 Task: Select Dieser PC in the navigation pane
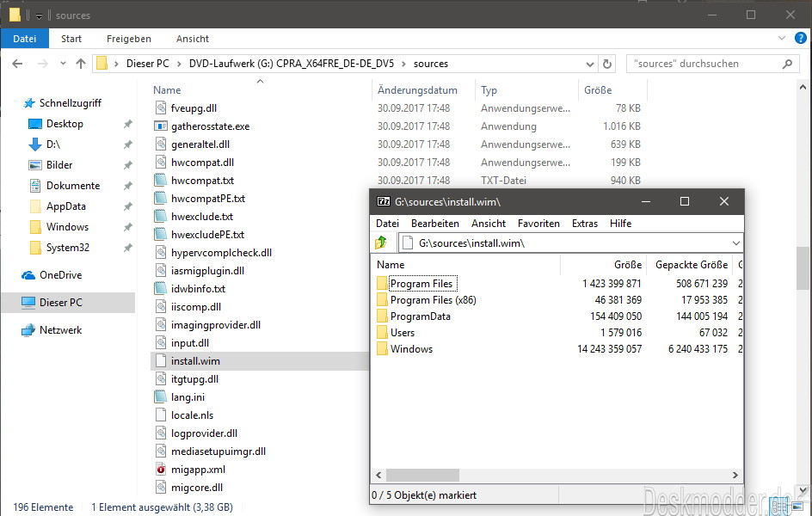click(x=68, y=302)
